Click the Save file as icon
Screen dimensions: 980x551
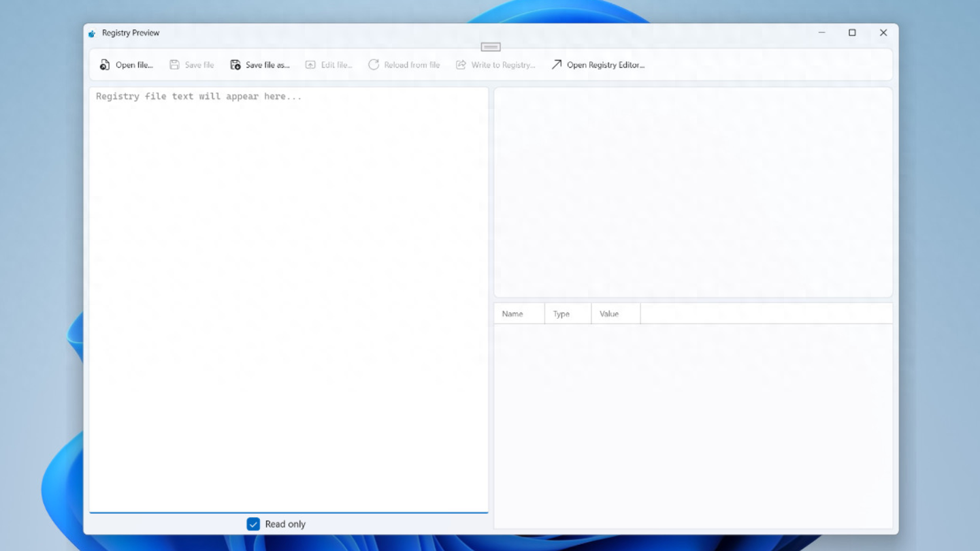pyautogui.click(x=235, y=65)
